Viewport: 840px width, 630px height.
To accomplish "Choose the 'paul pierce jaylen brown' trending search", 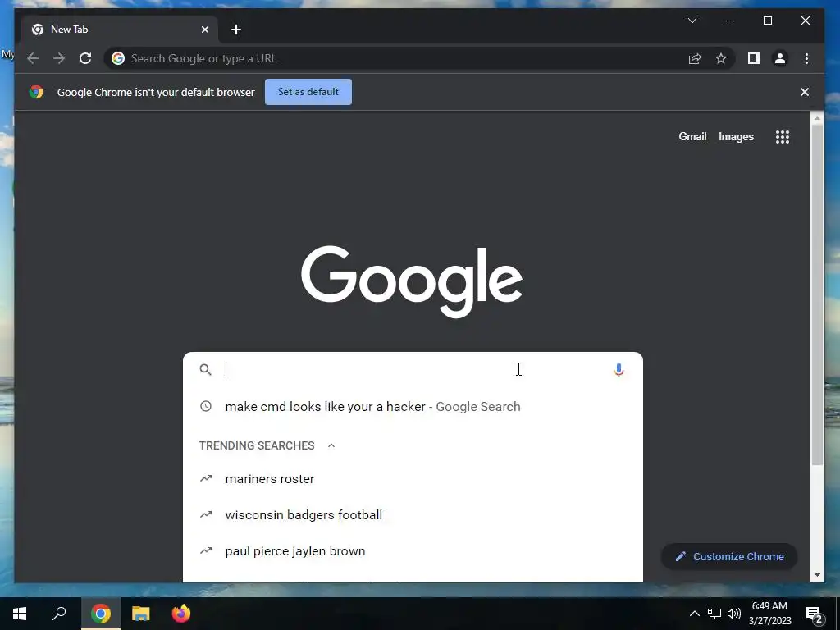I will point(413,550).
